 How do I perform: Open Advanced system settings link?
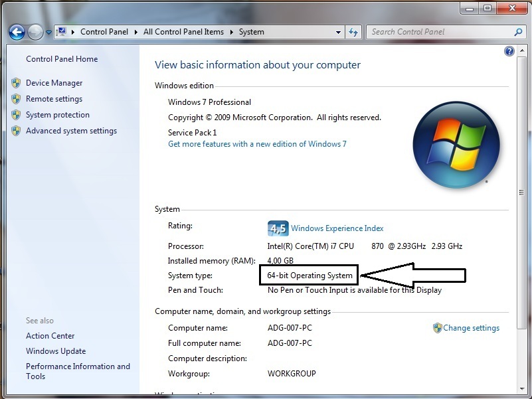click(71, 131)
